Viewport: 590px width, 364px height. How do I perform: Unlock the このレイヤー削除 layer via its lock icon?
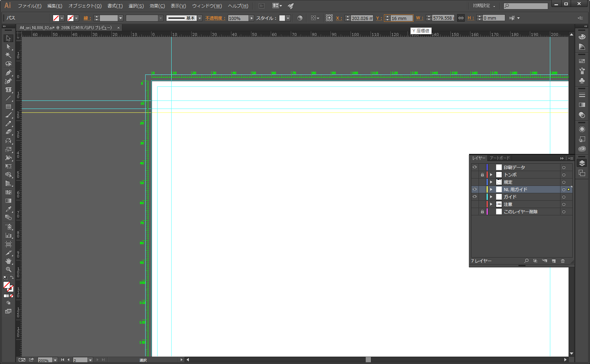tap(482, 212)
